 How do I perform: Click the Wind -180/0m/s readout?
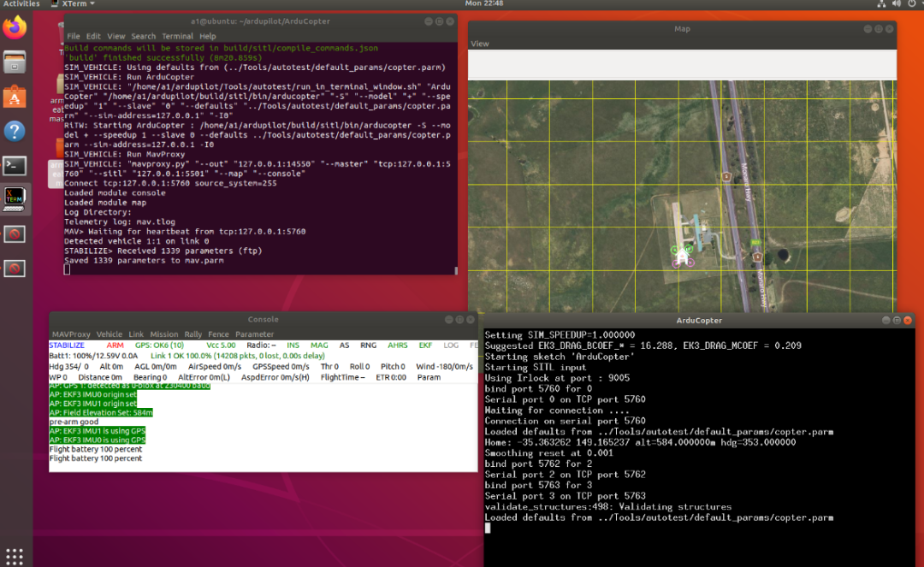tap(444, 367)
